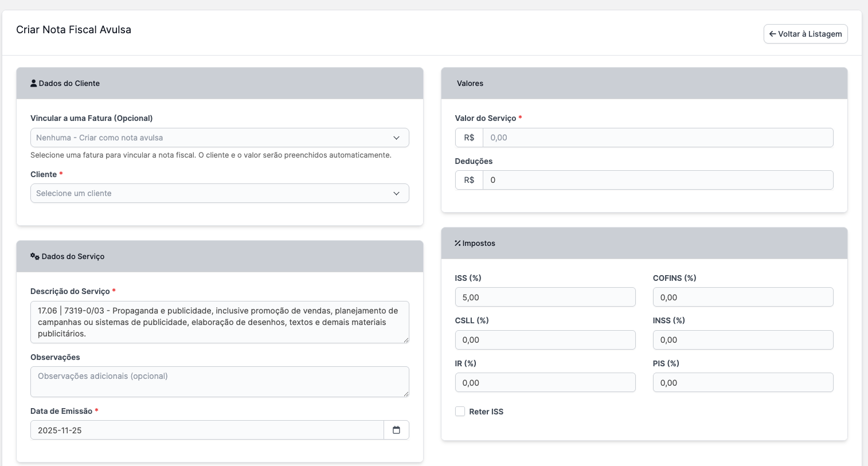Click the Observações adicionais field

[220, 382]
